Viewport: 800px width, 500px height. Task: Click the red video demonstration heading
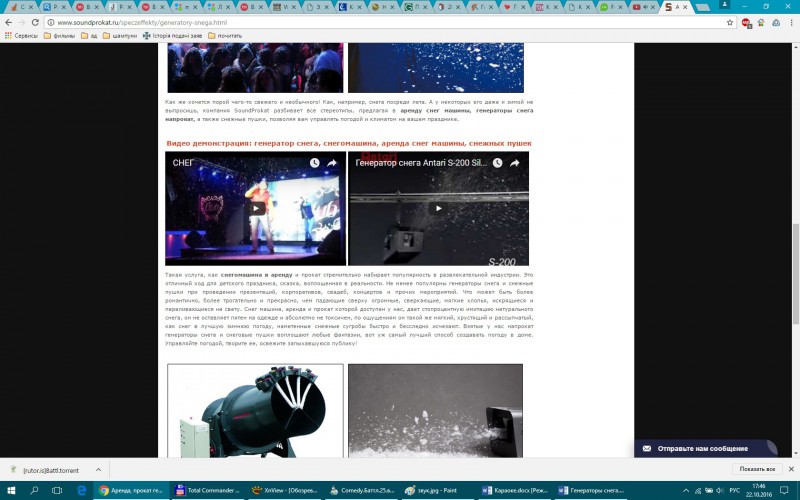(349, 143)
